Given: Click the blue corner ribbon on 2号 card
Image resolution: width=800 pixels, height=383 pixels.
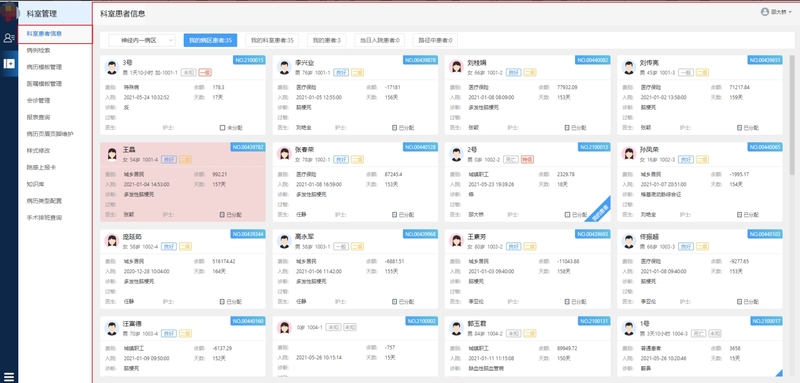Looking at the screenshot, I should click(x=600, y=212).
